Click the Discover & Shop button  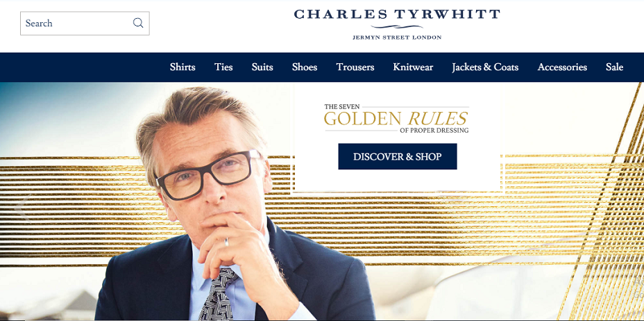(x=397, y=156)
